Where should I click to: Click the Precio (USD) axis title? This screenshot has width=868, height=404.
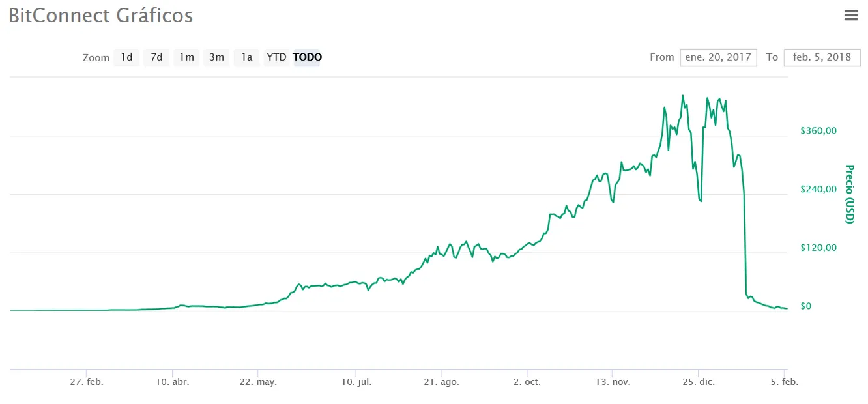[x=849, y=194]
